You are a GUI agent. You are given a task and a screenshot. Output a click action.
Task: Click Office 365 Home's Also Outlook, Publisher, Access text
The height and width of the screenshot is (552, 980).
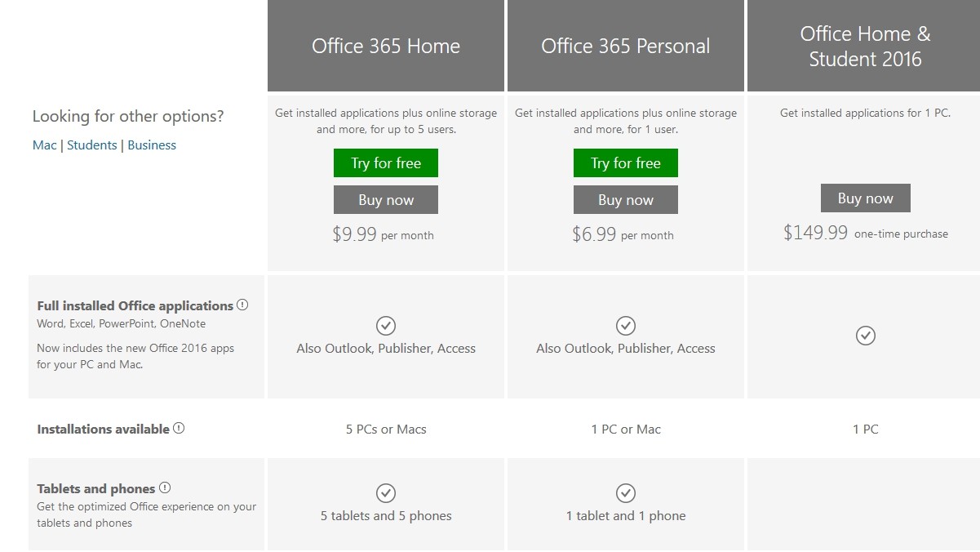[386, 349]
